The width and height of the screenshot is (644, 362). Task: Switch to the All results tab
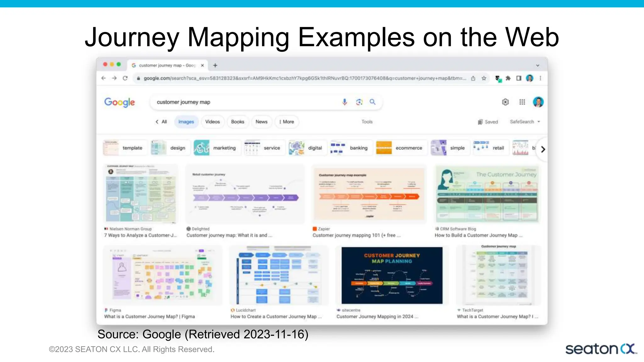[161, 122]
